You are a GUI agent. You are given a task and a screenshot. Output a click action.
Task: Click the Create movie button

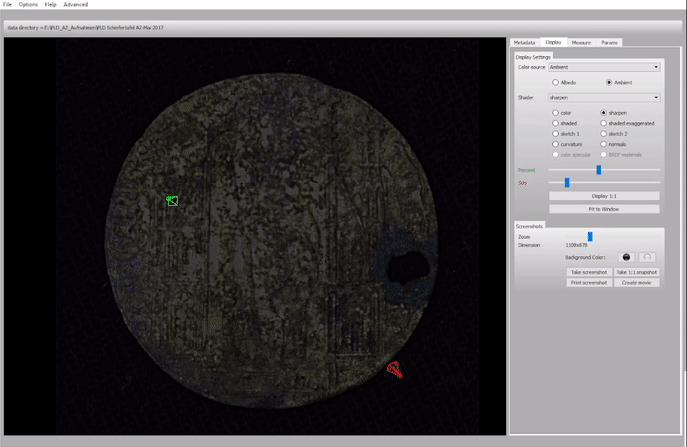pyautogui.click(x=636, y=283)
